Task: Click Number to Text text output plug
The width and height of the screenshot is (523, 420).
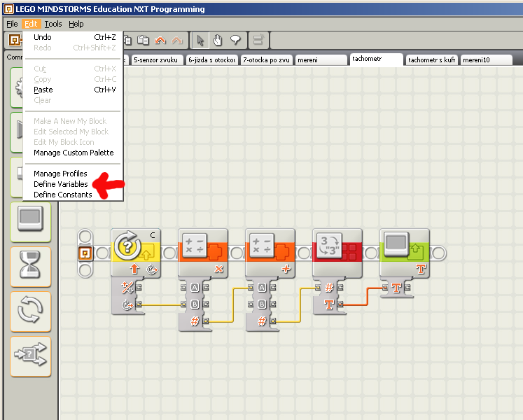Action: 340,304
